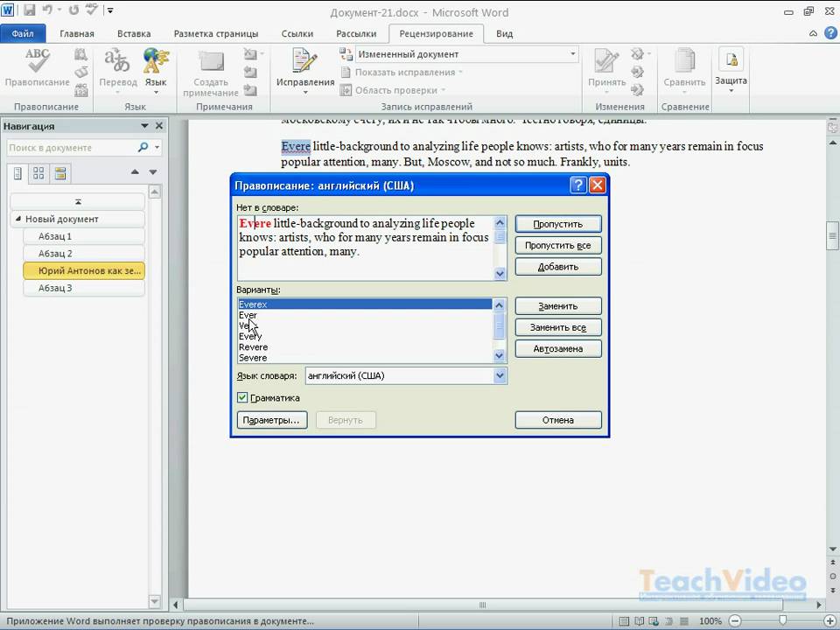Click the Previous change icon
The image size is (840, 630).
637,72
